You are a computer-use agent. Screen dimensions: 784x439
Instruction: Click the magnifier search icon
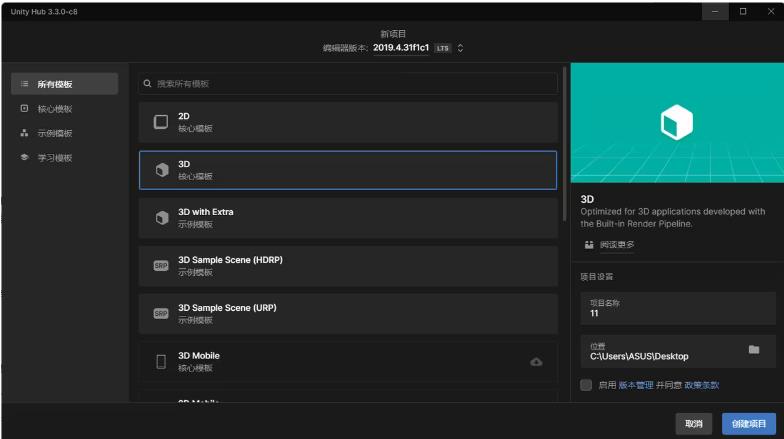148,84
